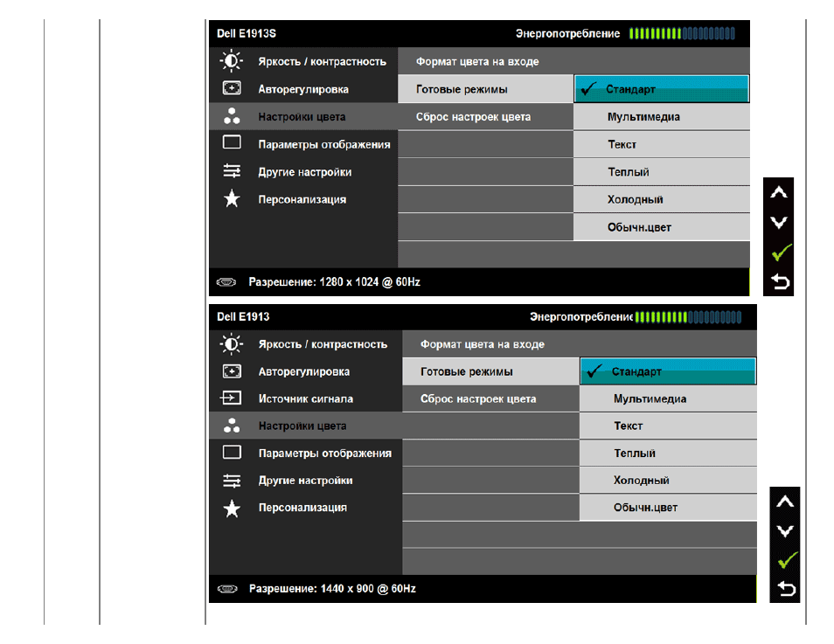The width and height of the screenshot is (834, 644).
Task: Open Настройки цвета in E1913S menu
Action: click(303, 116)
